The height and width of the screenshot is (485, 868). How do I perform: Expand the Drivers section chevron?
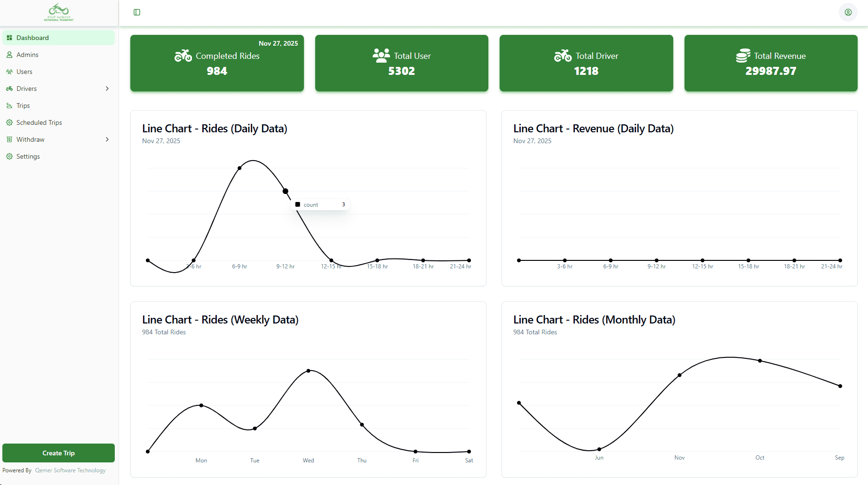pos(107,89)
